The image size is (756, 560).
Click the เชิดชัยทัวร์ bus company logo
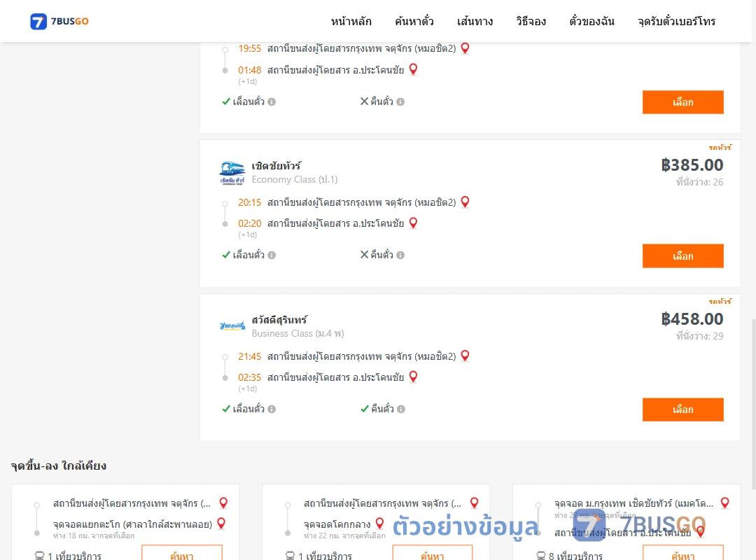tap(232, 173)
